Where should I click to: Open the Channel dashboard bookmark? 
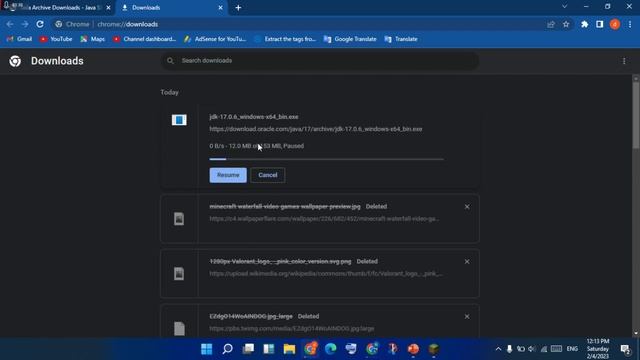(144, 39)
